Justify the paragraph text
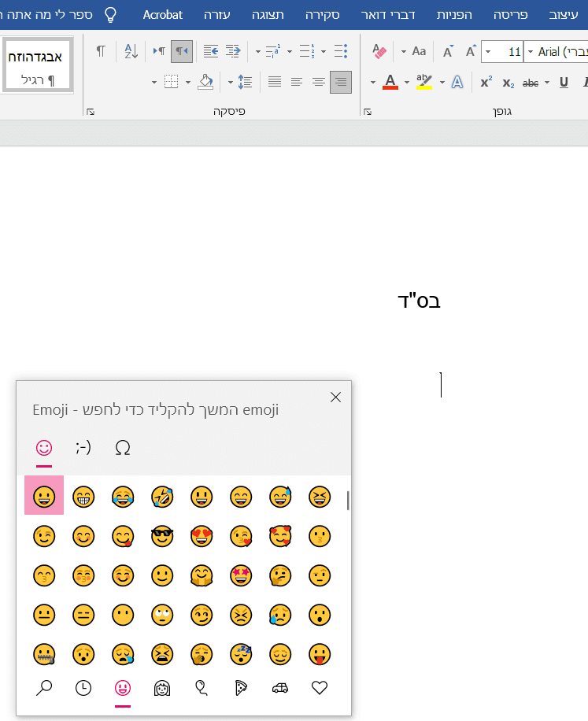588x721 pixels. coord(275,83)
